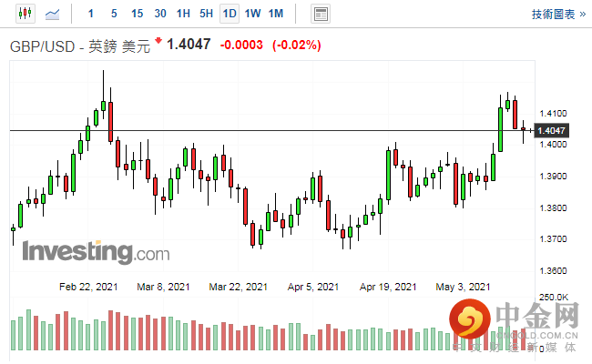Image resolution: width=592 pixels, height=364 pixels.
Task: Click the tallest candlestick at the February peak
Action: 103,95
